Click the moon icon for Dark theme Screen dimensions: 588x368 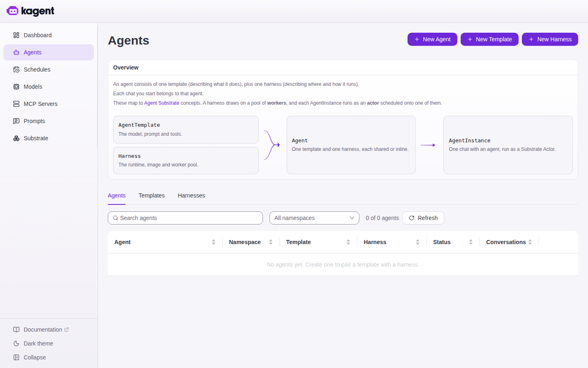coord(16,343)
